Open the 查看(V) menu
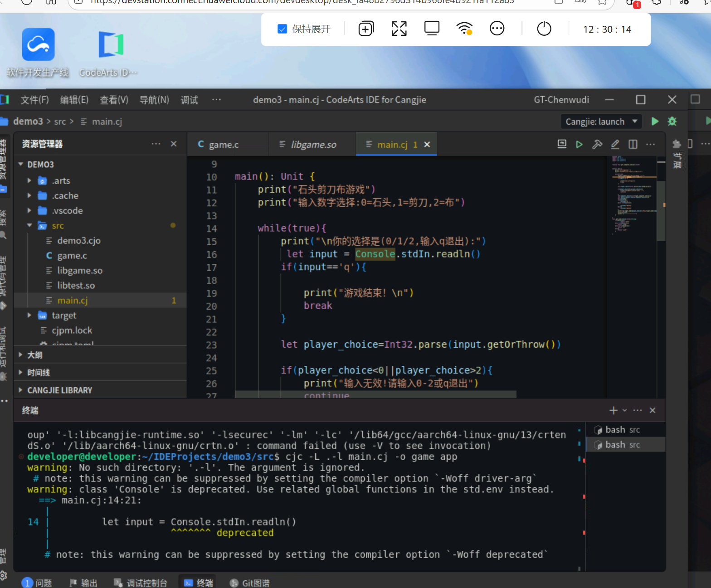 (x=114, y=100)
